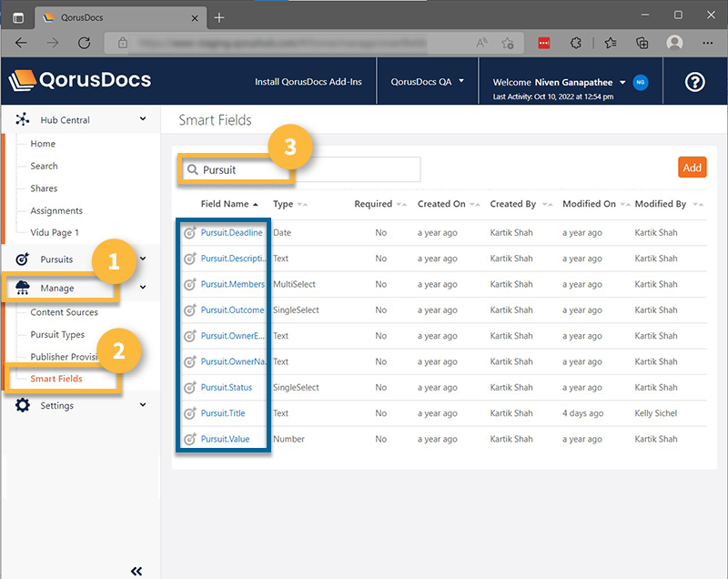The width and height of the screenshot is (728, 579).
Task: Click the NG user avatar badge
Action: click(x=641, y=82)
